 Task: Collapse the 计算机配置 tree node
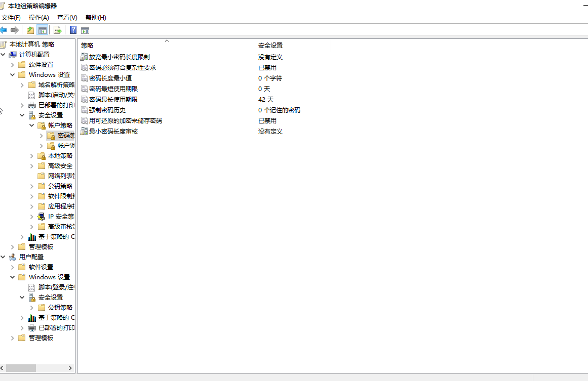[x=3, y=55]
